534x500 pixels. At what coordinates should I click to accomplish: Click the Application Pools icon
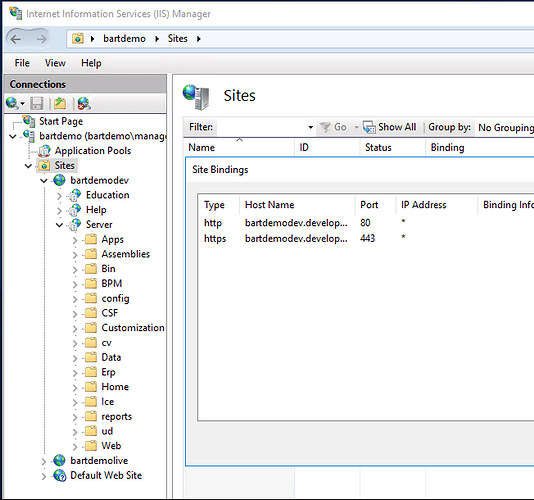[44, 151]
